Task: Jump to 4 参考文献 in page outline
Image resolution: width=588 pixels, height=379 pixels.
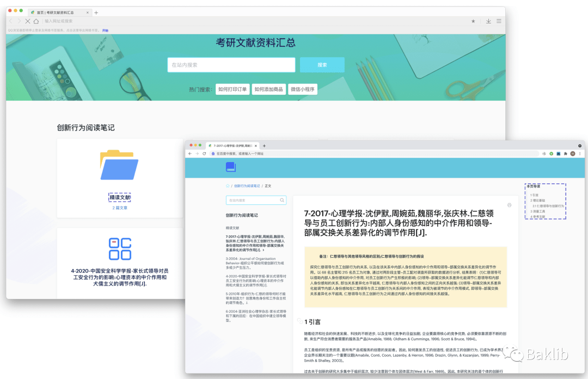Action: click(538, 216)
